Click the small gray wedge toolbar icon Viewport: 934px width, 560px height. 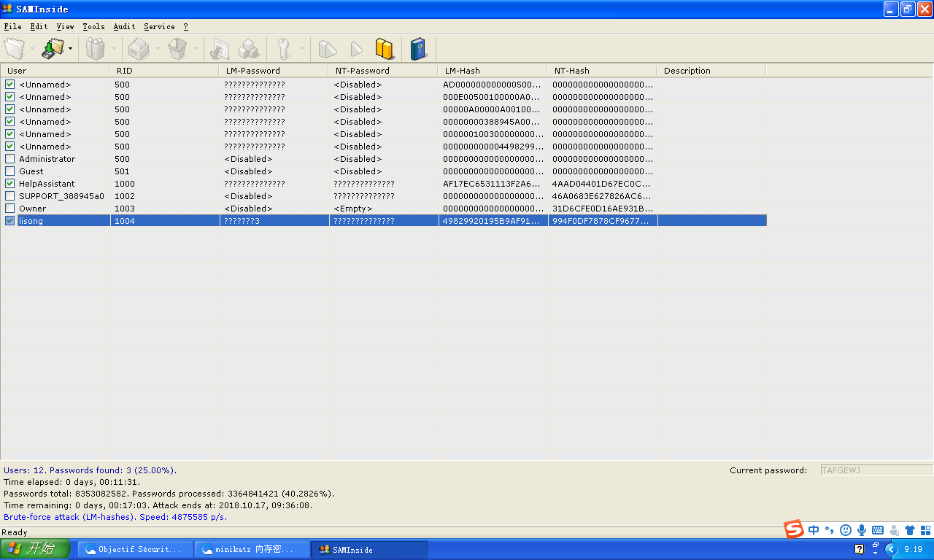coord(356,49)
